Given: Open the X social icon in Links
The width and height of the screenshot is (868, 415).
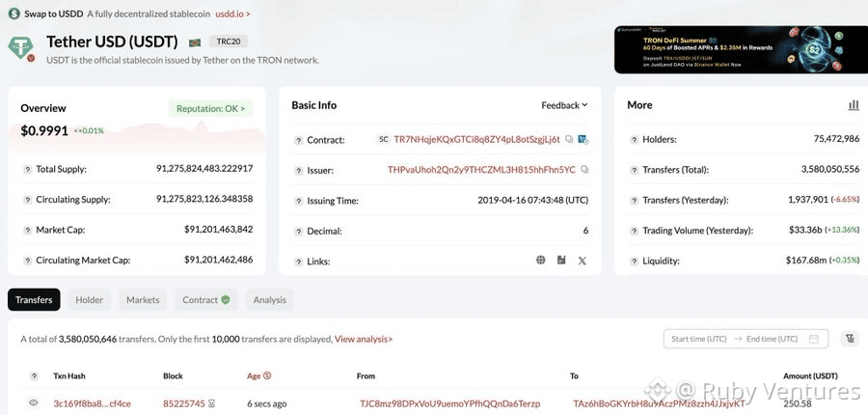Looking at the screenshot, I should [x=583, y=261].
